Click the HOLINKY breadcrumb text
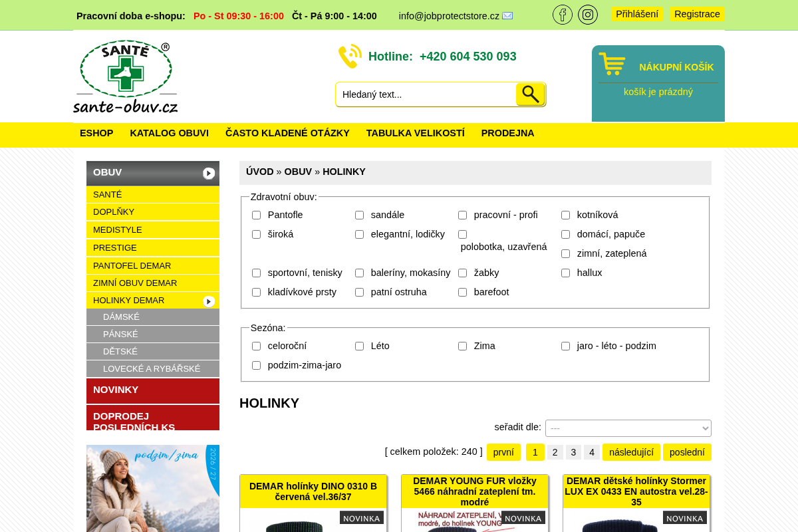Viewport: 798px width, 532px height. (x=344, y=172)
